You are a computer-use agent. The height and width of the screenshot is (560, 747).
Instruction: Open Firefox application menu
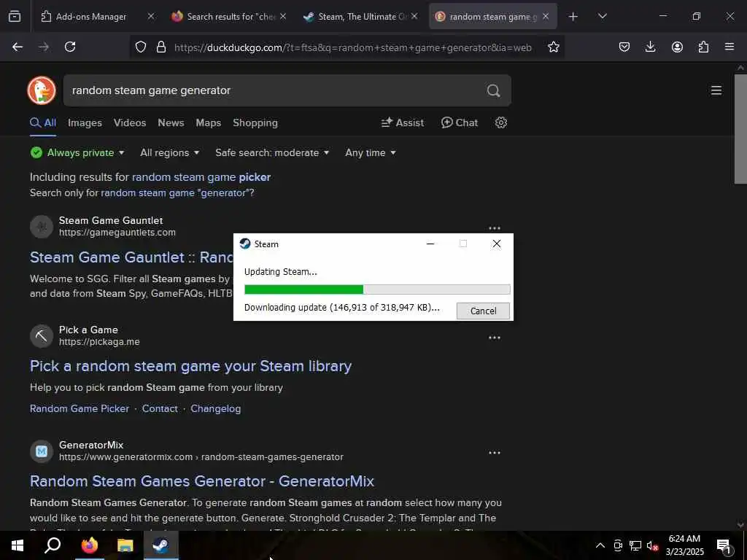pos(729,47)
